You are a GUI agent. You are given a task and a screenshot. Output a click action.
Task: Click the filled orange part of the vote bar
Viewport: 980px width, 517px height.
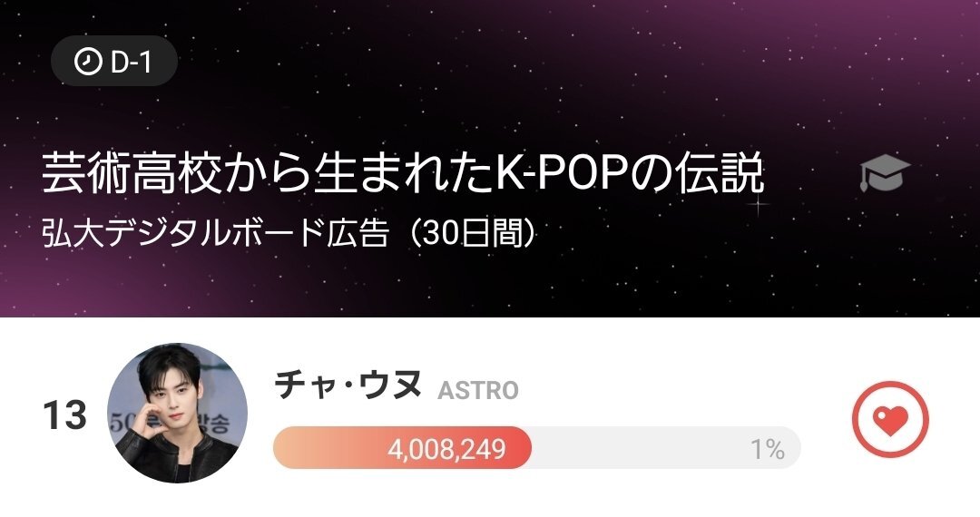pos(327,448)
